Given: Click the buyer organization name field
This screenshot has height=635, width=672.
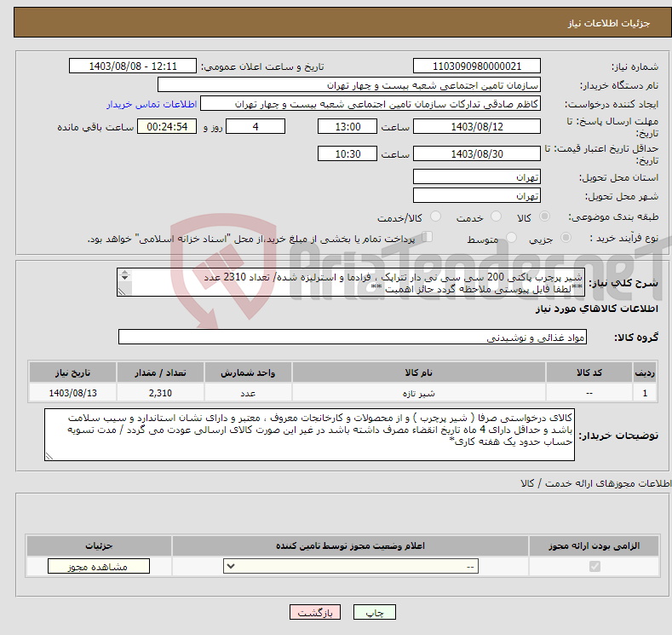Looking at the screenshot, I should [x=349, y=85].
